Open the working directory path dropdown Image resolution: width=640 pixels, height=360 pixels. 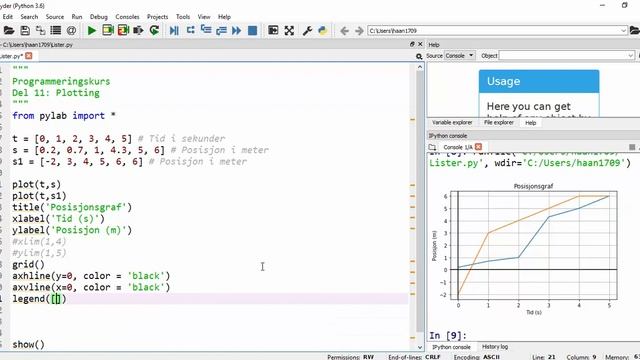pos(623,31)
